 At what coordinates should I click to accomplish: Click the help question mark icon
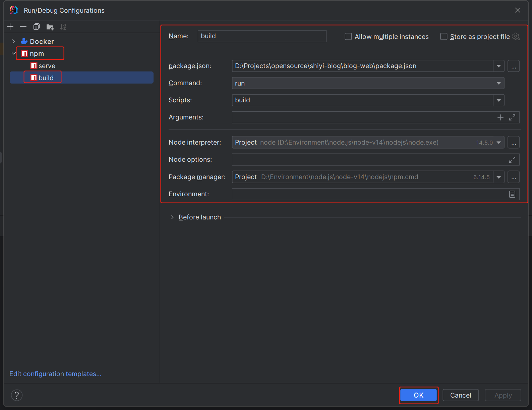(17, 395)
